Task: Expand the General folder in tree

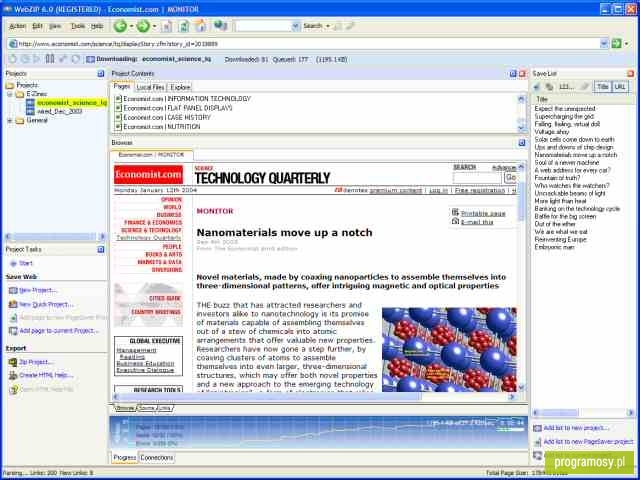Action: point(10,120)
